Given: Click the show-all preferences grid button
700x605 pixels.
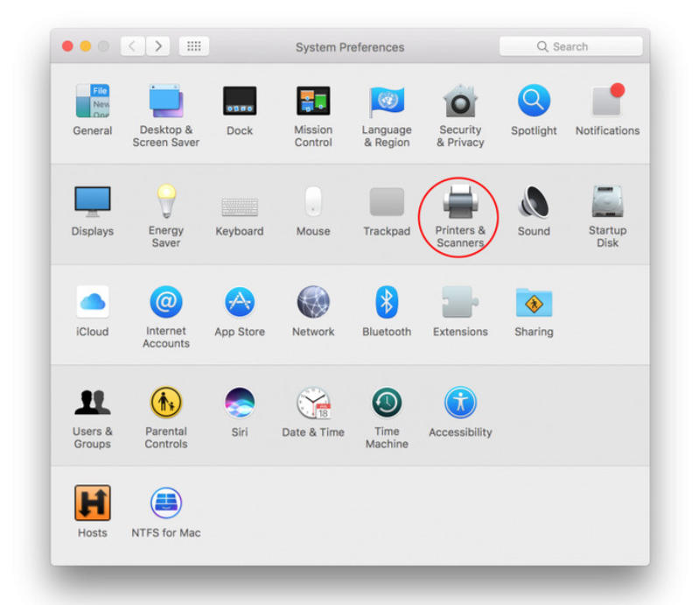Looking at the screenshot, I should pyautogui.click(x=193, y=46).
